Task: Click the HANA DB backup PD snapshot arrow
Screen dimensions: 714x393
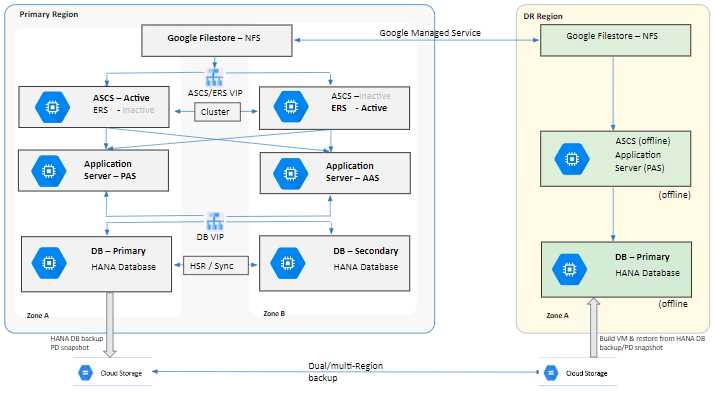Action: coord(110,325)
